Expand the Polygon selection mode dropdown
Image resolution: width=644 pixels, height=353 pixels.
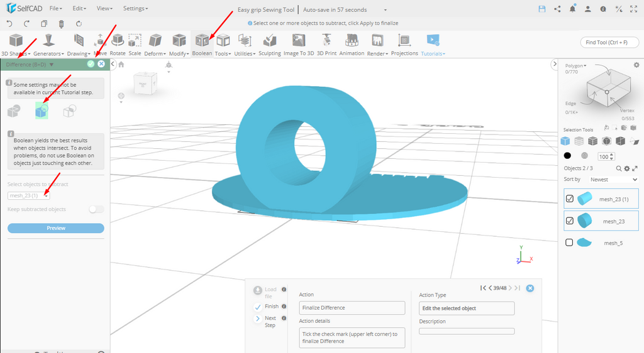575,65
